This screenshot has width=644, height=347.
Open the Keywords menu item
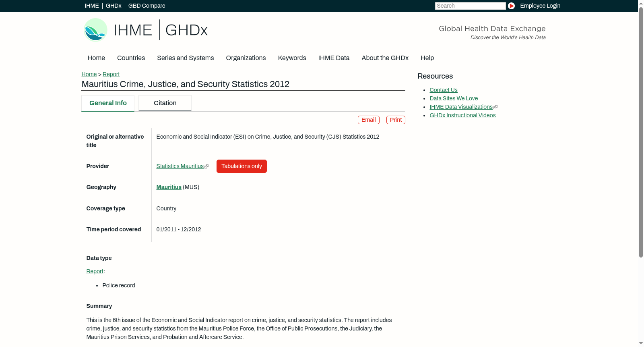[292, 58]
